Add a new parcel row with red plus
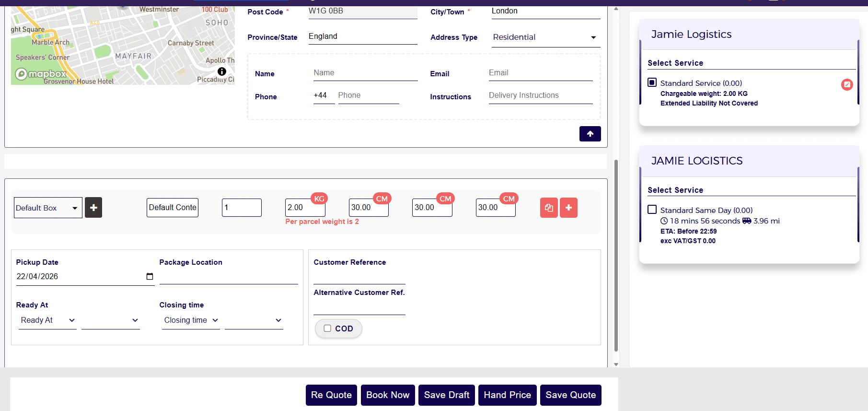This screenshot has width=868, height=411. click(568, 208)
